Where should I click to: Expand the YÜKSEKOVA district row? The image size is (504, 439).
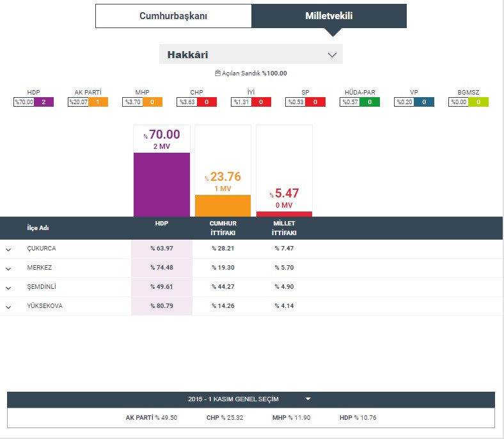[8, 307]
